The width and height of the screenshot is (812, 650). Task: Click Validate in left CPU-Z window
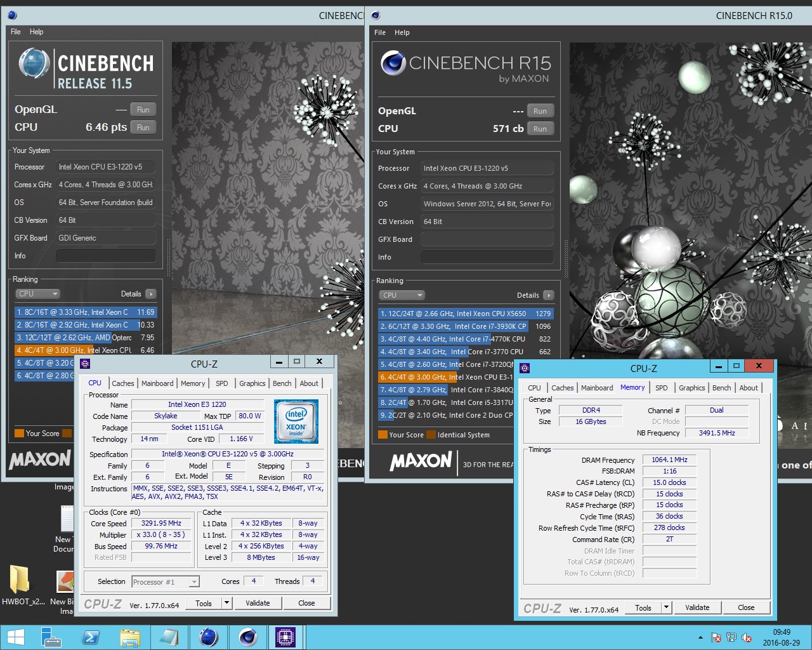pos(258,603)
